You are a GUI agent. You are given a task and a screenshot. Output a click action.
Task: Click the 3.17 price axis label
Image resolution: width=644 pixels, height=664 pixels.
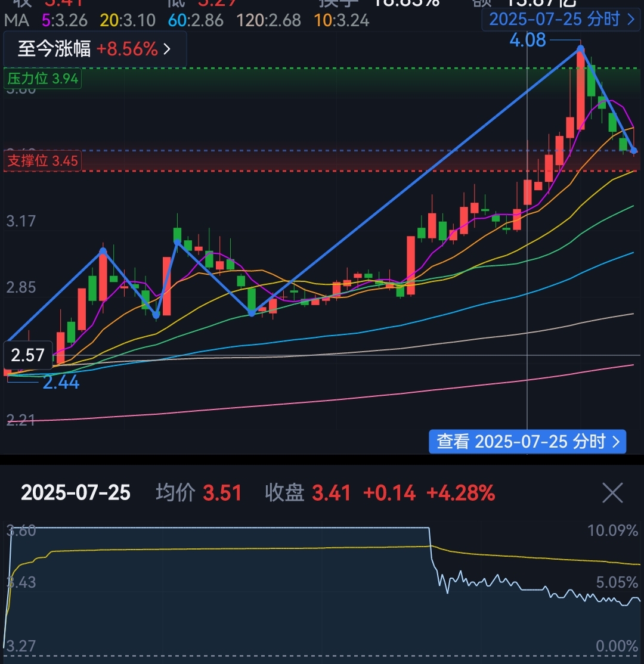pyautogui.click(x=21, y=221)
